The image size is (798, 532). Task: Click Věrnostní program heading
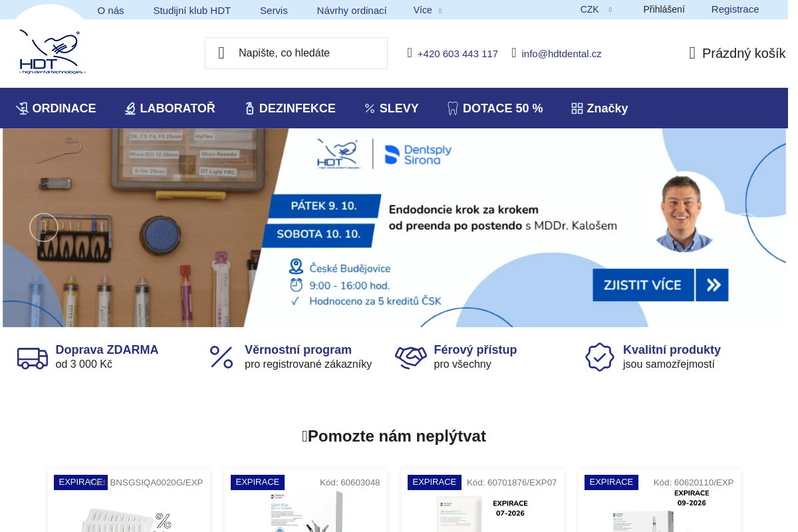click(298, 350)
